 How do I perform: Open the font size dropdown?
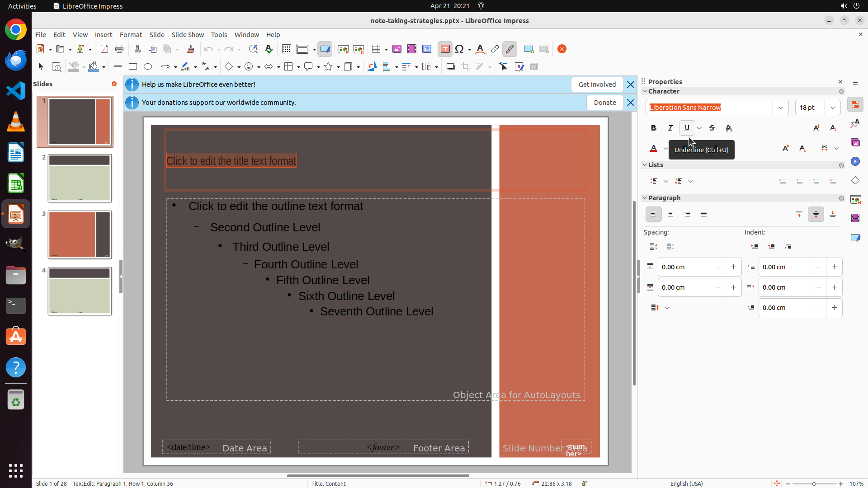pos(833,108)
